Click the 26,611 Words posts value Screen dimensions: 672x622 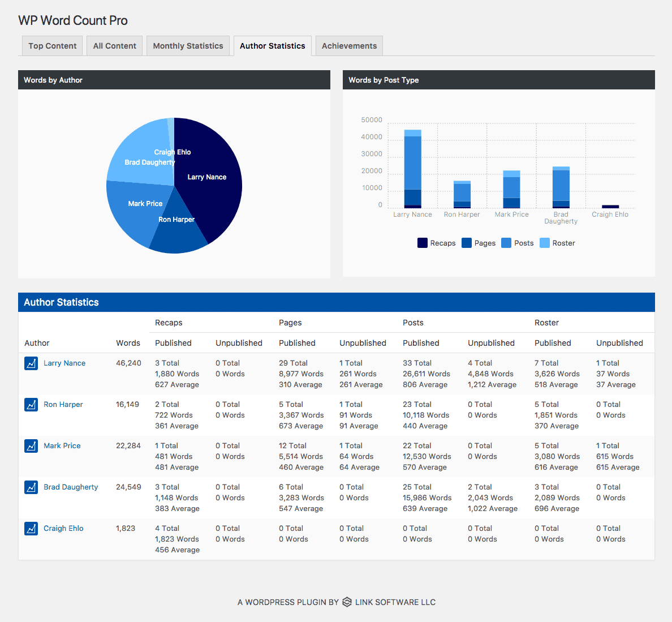point(427,374)
